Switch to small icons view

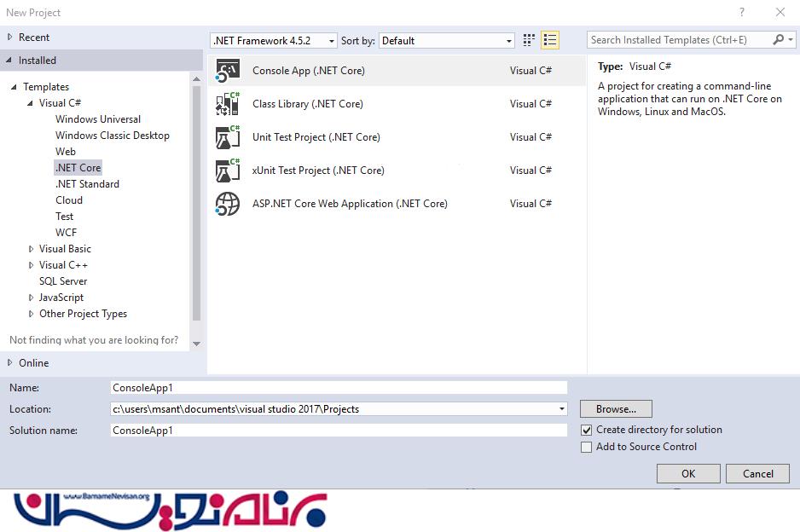pos(529,40)
